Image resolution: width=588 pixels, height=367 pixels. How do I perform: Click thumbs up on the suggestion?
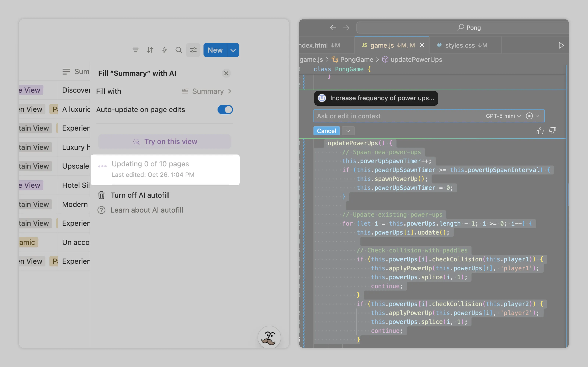[540, 131]
